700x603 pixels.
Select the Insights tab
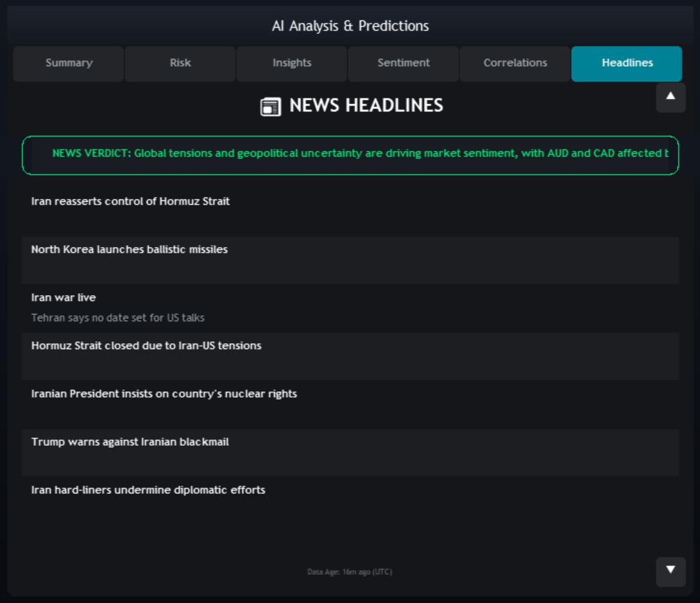[x=291, y=64]
